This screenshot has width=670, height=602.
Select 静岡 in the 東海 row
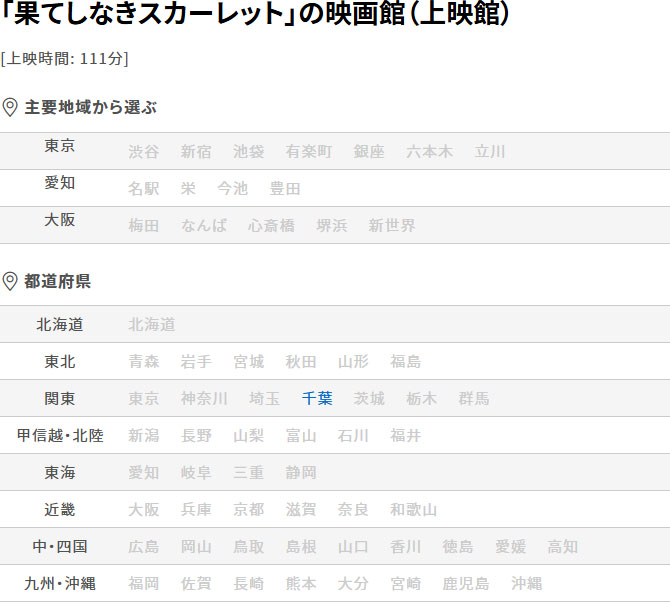tap(301, 473)
